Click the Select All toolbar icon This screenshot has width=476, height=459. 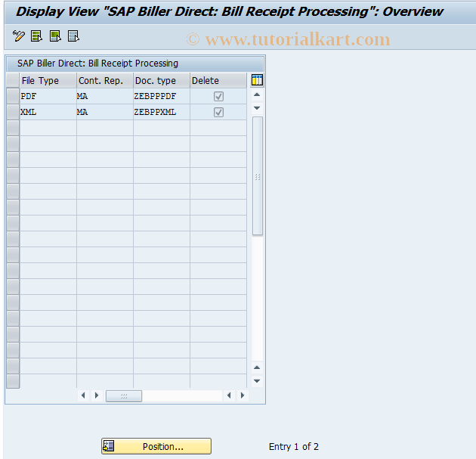click(x=37, y=36)
